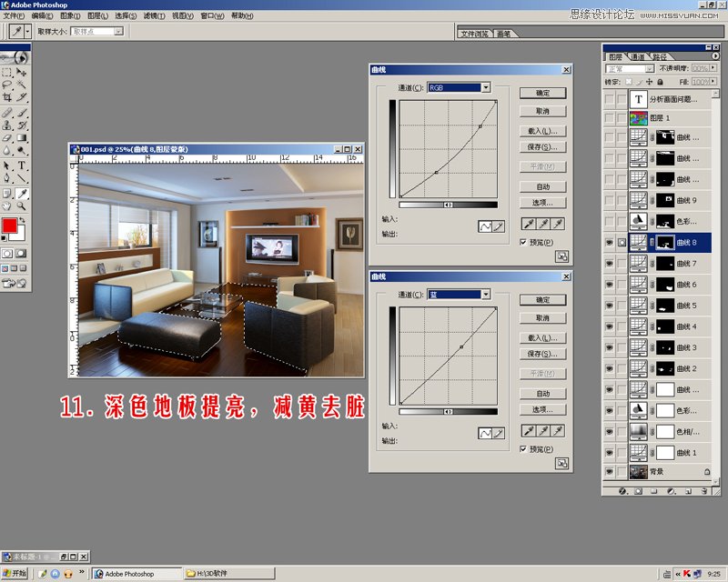Select the Healing Brush tool
The image size is (728, 582).
point(7,113)
